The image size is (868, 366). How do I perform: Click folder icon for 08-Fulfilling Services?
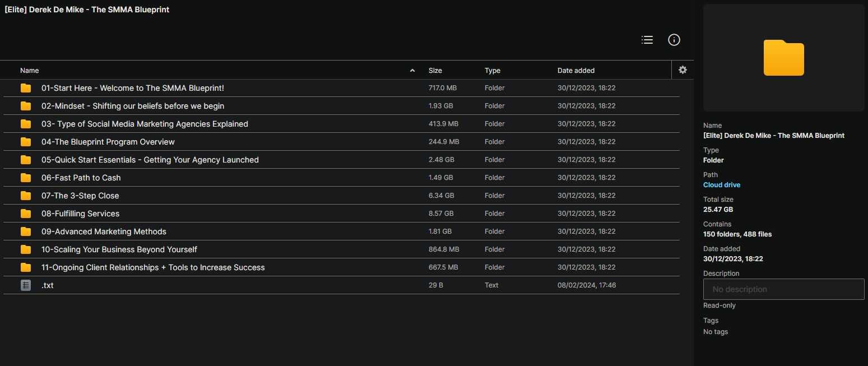point(26,214)
